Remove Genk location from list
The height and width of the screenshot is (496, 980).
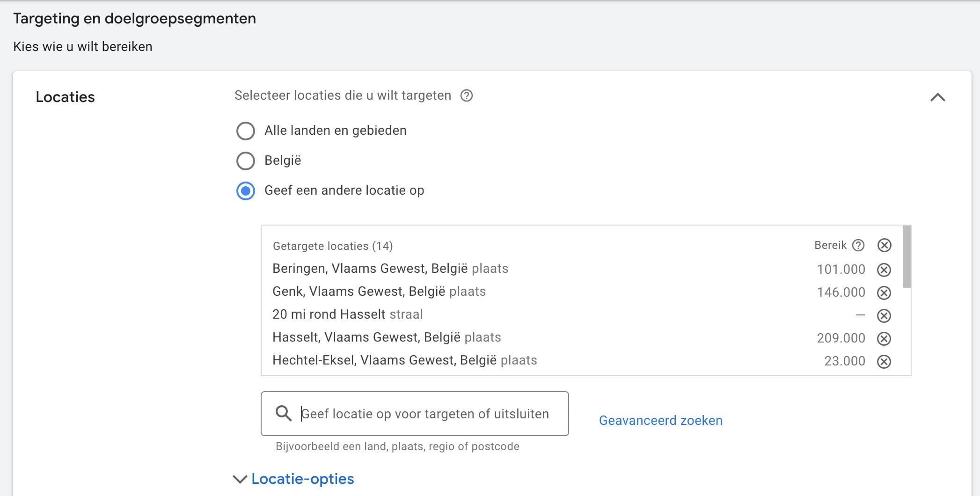point(884,293)
